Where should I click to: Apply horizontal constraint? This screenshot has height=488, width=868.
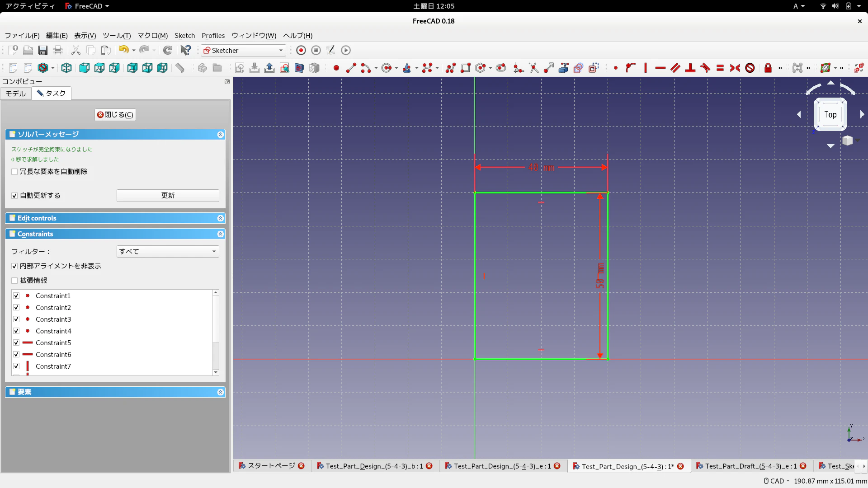coord(660,68)
